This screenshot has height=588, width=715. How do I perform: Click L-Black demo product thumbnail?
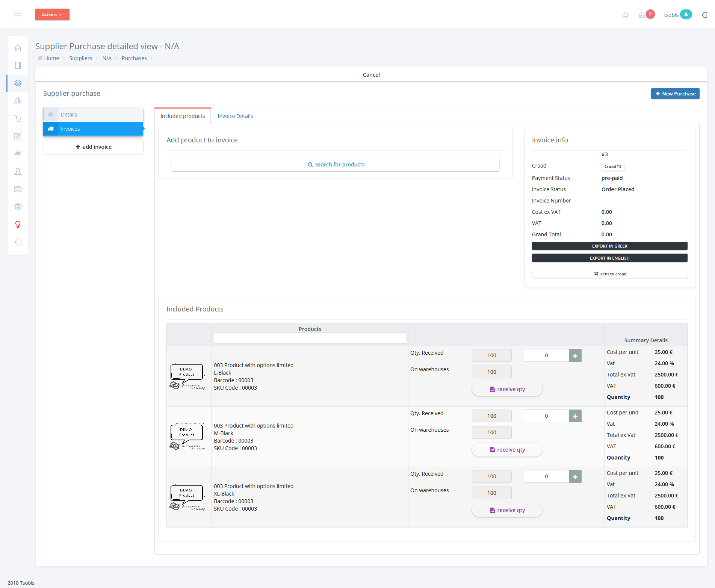click(x=187, y=376)
